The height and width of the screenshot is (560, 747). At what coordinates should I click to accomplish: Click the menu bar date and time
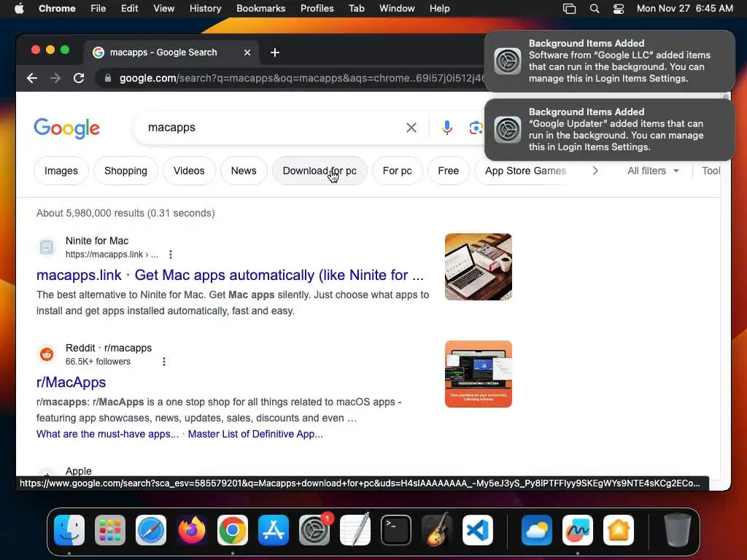coord(685,9)
